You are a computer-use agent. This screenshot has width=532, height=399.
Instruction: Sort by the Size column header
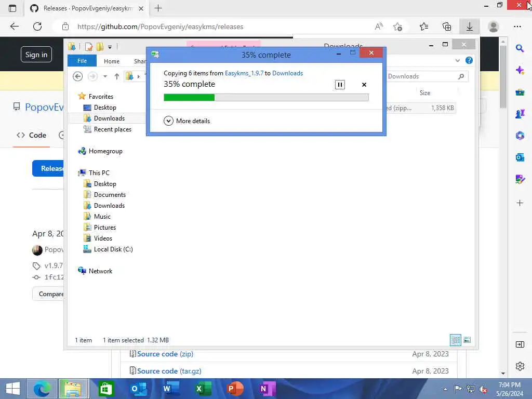[425, 92]
